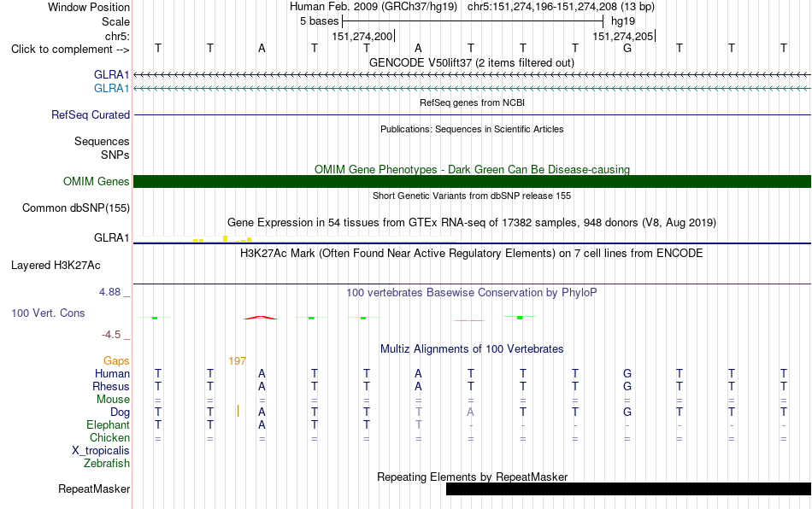
Task: Click the RefSeq Curated gene line
Action: (473, 114)
